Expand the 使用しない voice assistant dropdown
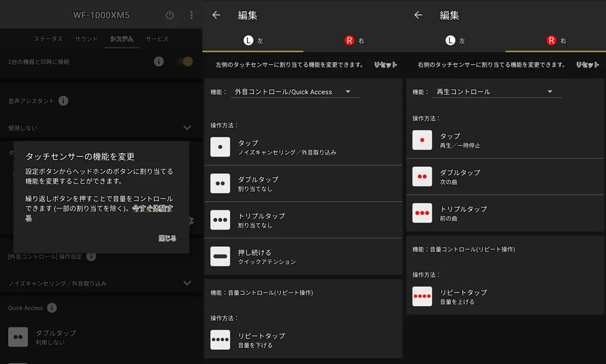This screenshot has height=364, width=606. [187, 127]
